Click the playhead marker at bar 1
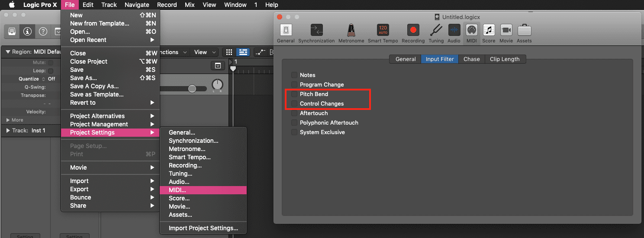This screenshot has width=644, height=238. click(233, 68)
